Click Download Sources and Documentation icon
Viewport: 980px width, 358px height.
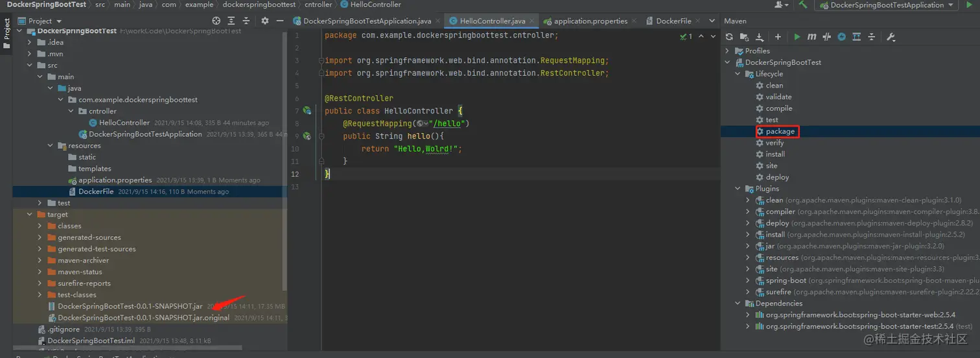click(x=760, y=37)
